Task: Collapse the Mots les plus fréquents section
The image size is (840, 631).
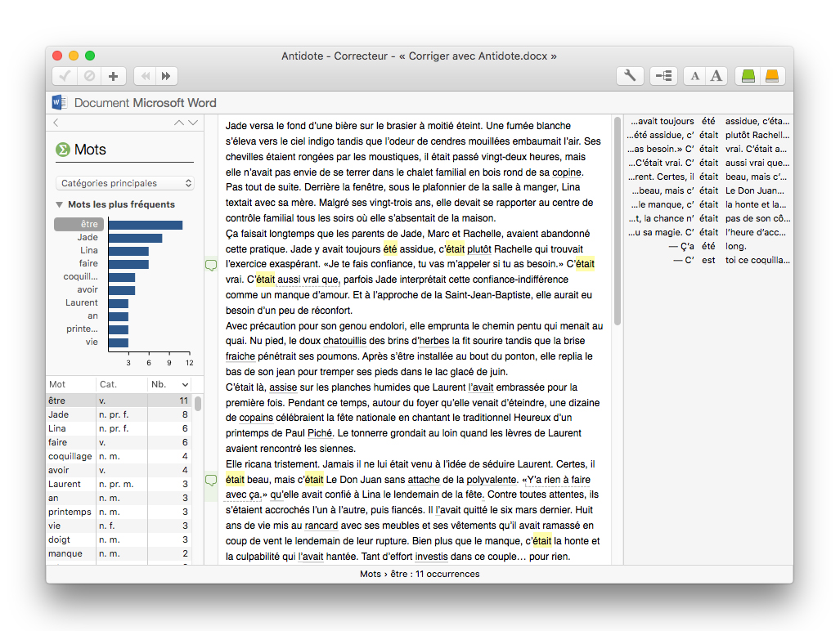Action: (60, 205)
